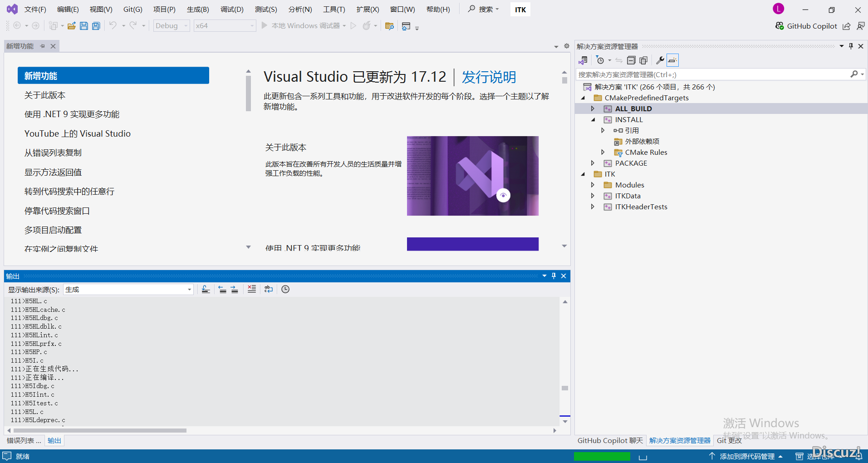Screen dimensions: 868x463
Task: Collapse the INSTALL project node
Action: [593, 119]
